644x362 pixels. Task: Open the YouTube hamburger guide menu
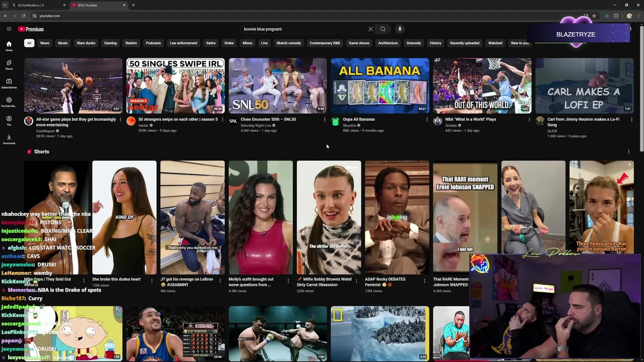(9, 29)
